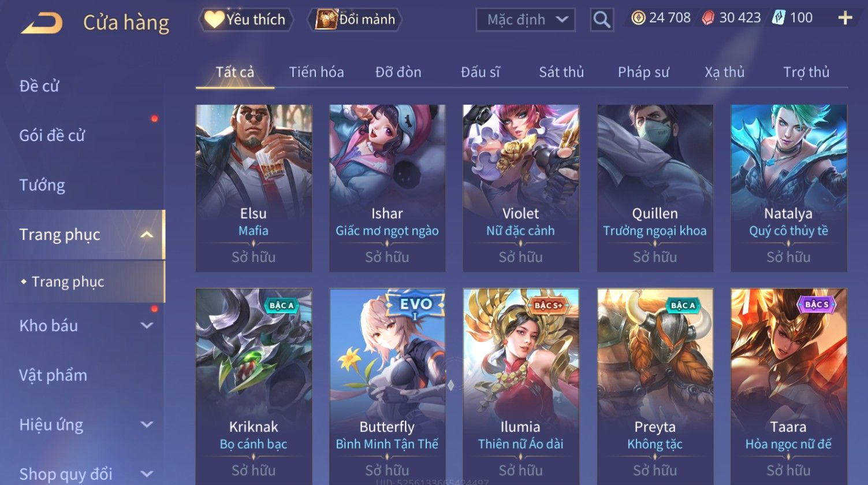
Task: Collapse the Trang phục sidebar section
Action: pyautogui.click(x=147, y=235)
